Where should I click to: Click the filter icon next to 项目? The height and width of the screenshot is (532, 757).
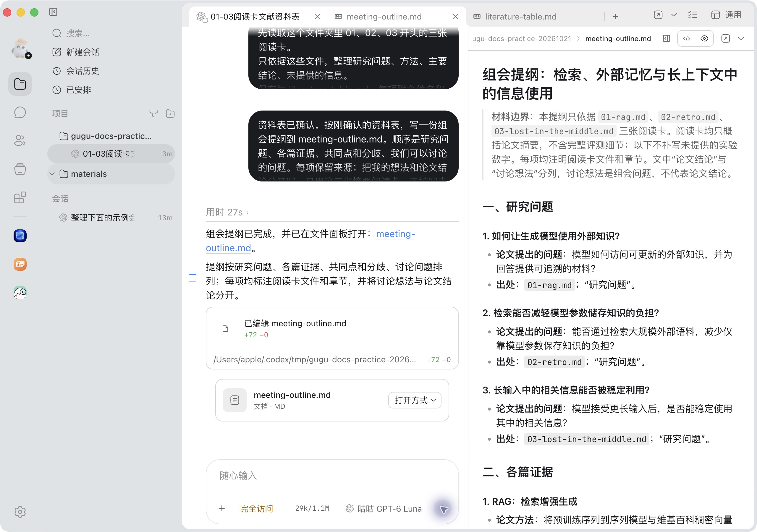pyautogui.click(x=154, y=114)
